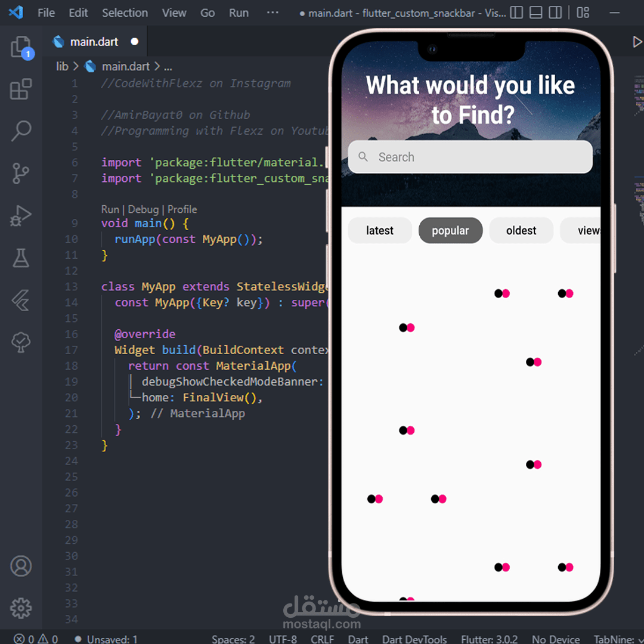The image size is (644, 644).
Task: Select the popular filter chip
Action: (450, 230)
